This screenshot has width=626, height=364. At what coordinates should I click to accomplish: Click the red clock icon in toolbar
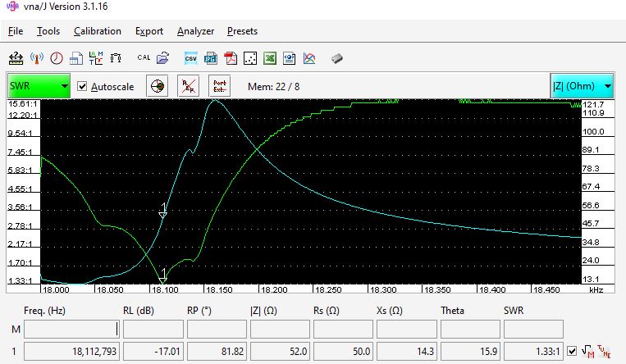click(x=56, y=58)
